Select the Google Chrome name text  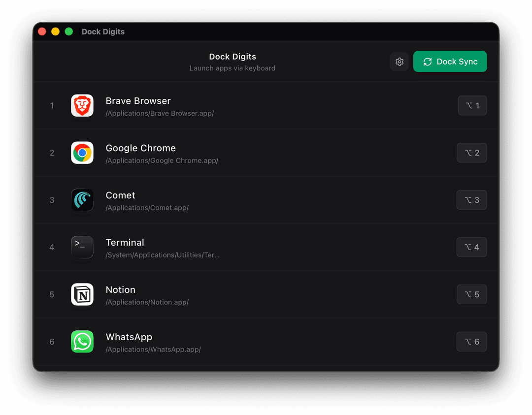pos(141,148)
